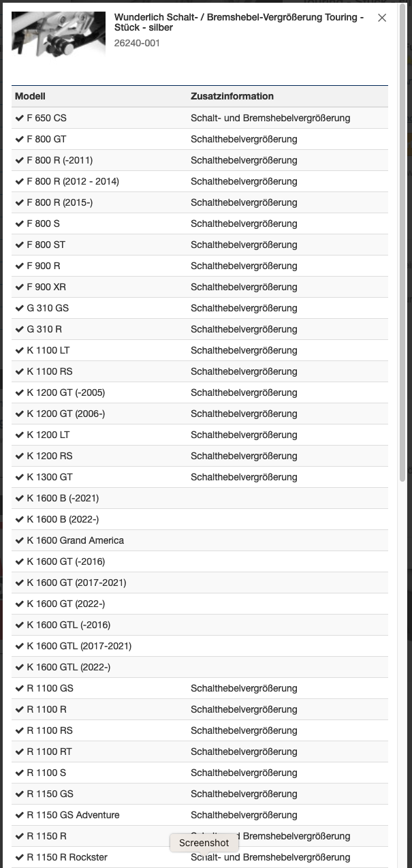This screenshot has height=868, width=412.
Task: Click the product thumbnail image
Action: (x=59, y=33)
